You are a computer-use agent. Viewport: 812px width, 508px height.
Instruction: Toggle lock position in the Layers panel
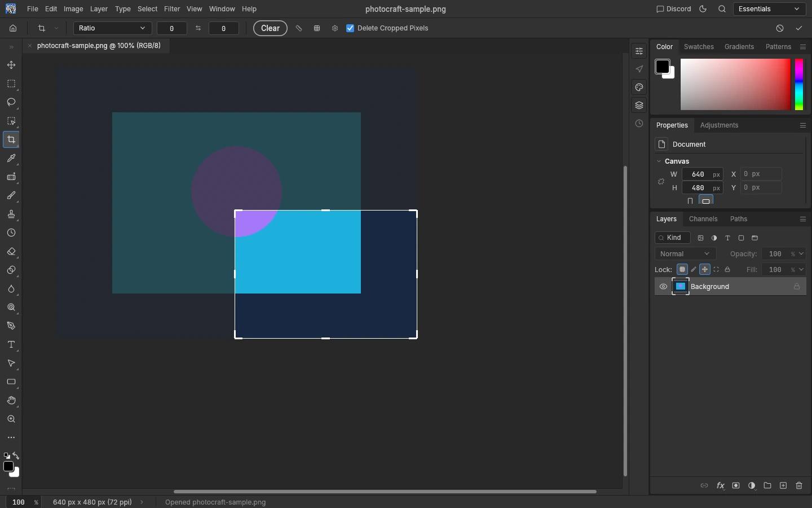tap(705, 270)
